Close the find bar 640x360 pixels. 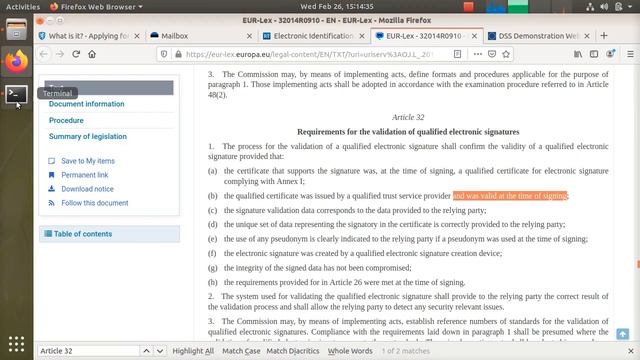631,351
